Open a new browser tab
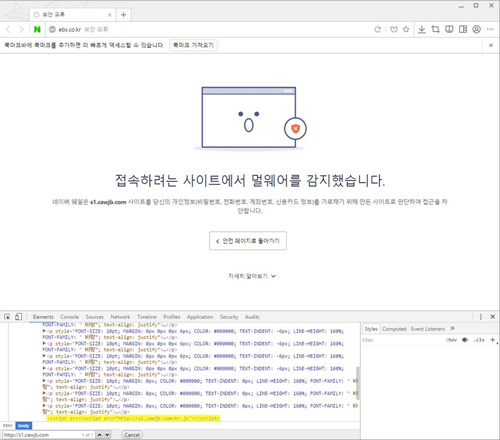This screenshot has height=440, width=500. (124, 15)
